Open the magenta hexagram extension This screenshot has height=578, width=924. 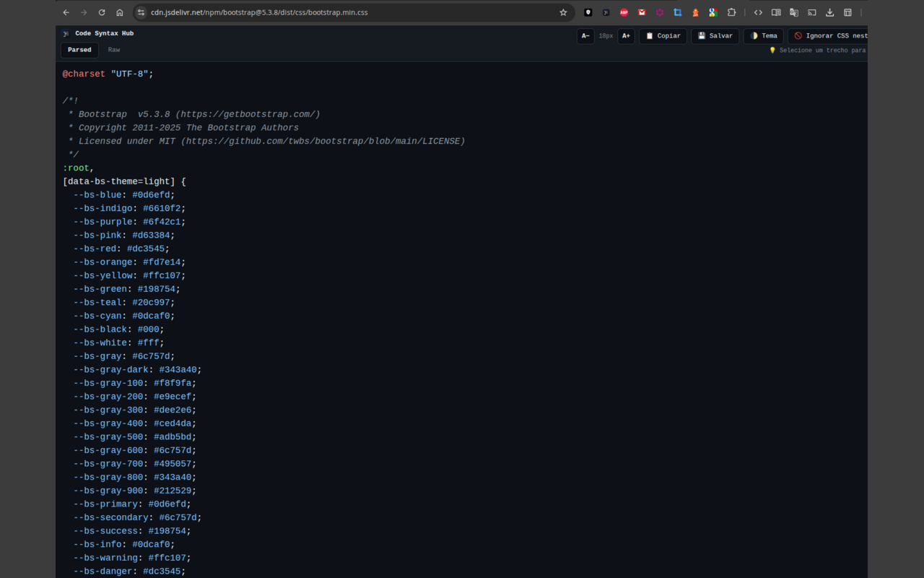[x=660, y=12]
